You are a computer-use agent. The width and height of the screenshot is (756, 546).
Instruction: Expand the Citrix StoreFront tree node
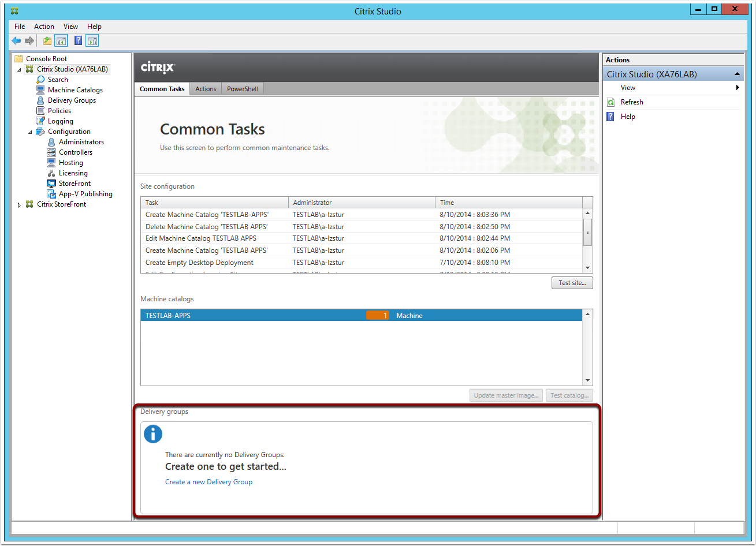pos(19,204)
